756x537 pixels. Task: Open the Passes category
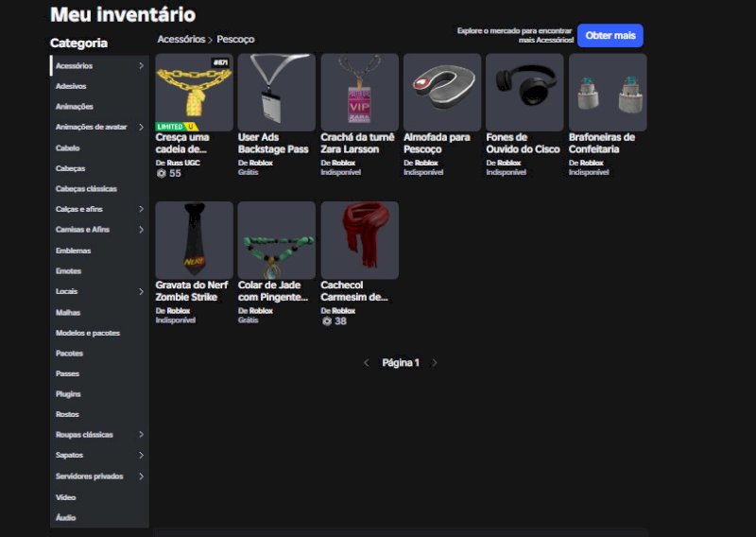[68, 373]
